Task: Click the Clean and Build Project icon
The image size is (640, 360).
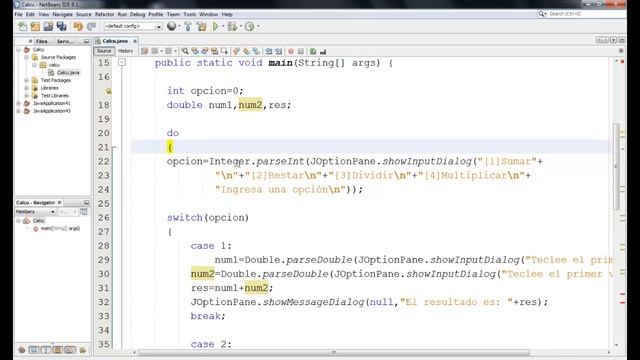Action: tap(201, 27)
